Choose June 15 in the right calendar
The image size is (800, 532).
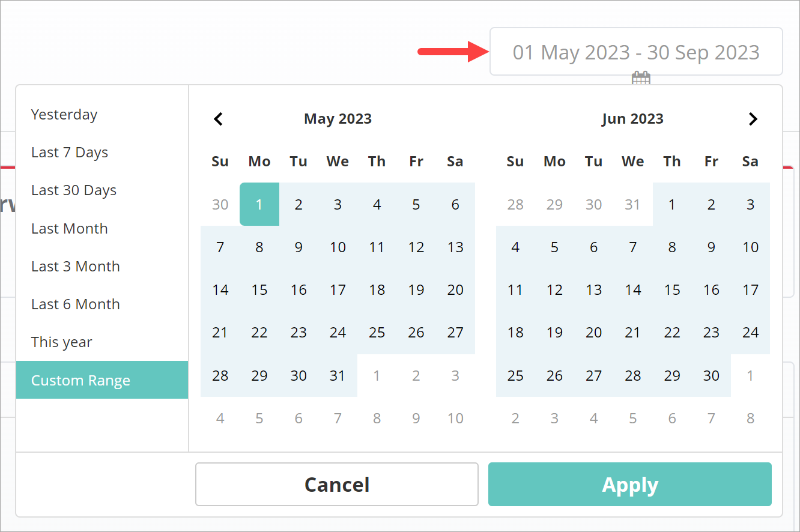pyautogui.click(x=672, y=290)
